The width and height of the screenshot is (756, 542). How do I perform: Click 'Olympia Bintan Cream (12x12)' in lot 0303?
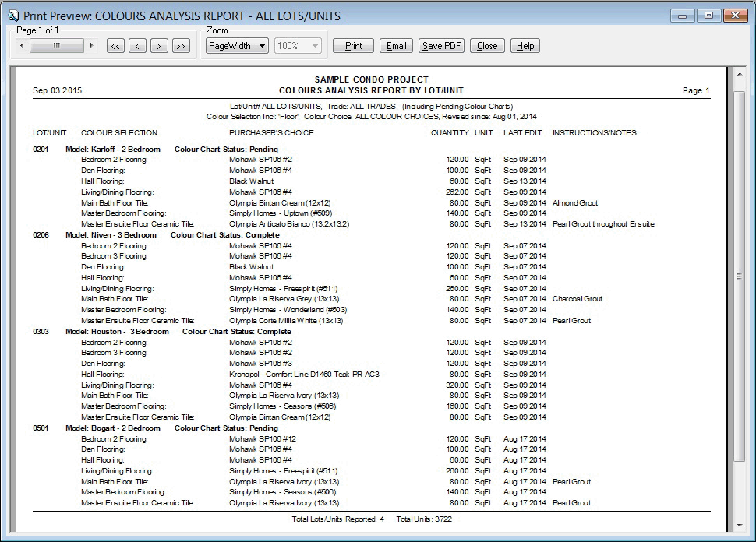coord(280,417)
